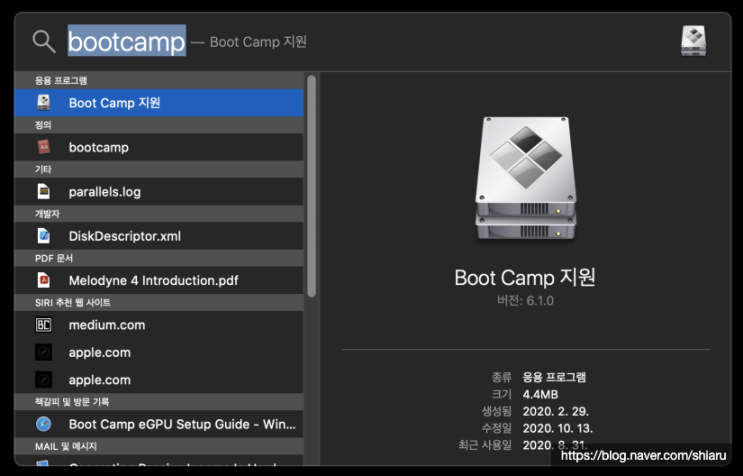Click the bootcamp search text field
The height and width of the screenshot is (476, 743).
point(127,41)
